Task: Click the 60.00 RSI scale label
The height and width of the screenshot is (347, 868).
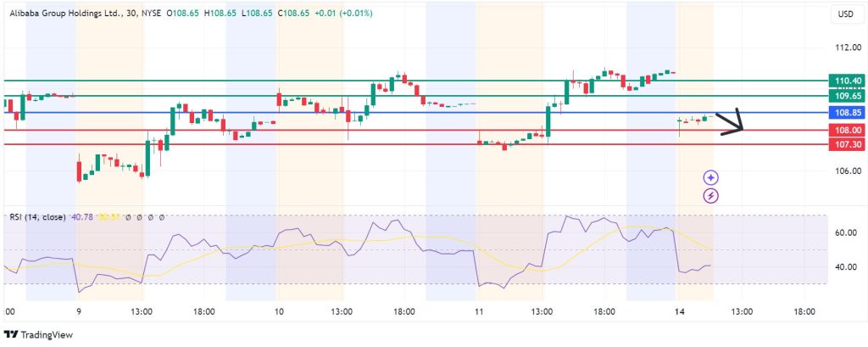Action: [848, 232]
